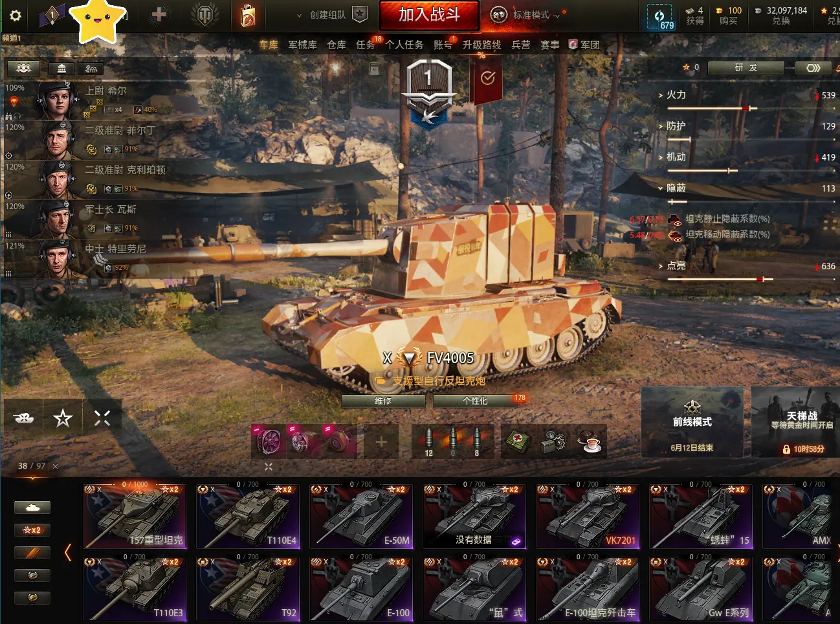Click the 火力 firepower stat bar
The image size is (840, 624).
click(751, 108)
